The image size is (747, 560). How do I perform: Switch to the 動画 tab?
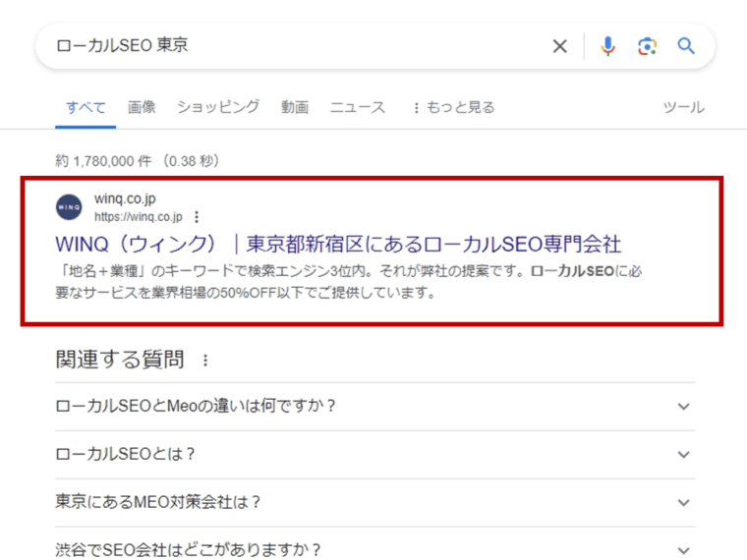(x=295, y=107)
